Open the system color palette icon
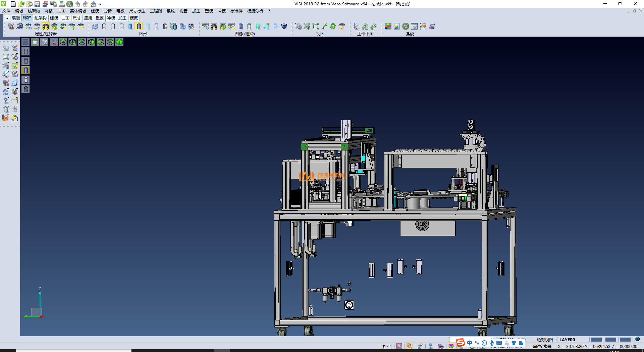 coord(388,27)
